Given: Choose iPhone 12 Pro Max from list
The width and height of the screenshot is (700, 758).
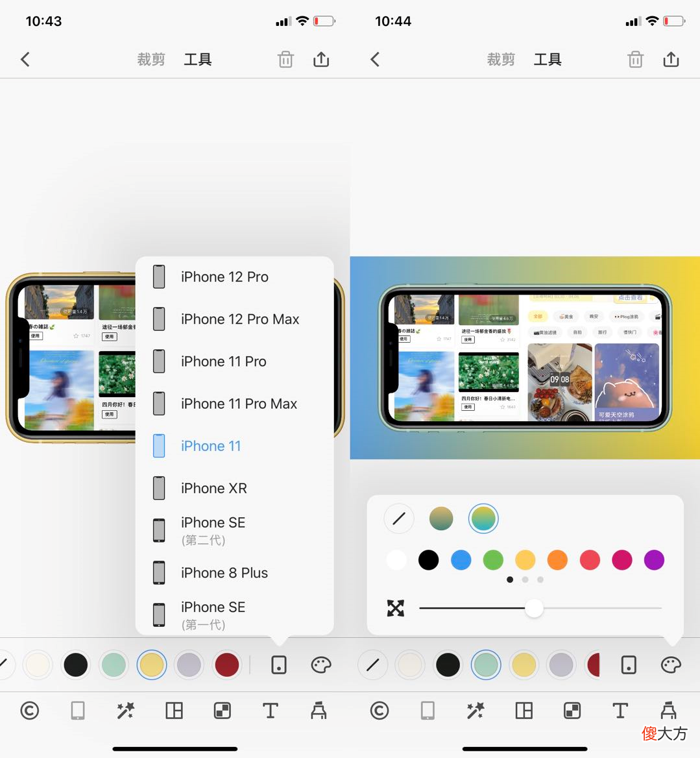Looking at the screenshot, I should tap(235, 319).
